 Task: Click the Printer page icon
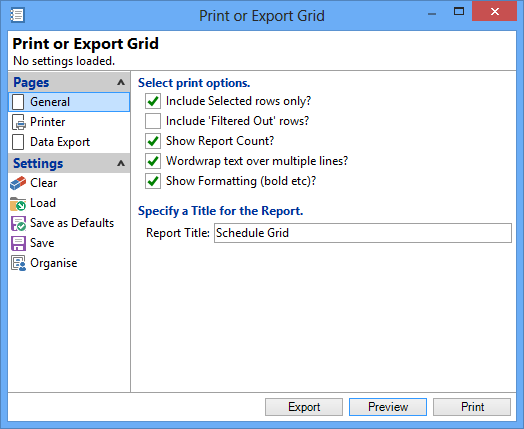coord(18,122)
